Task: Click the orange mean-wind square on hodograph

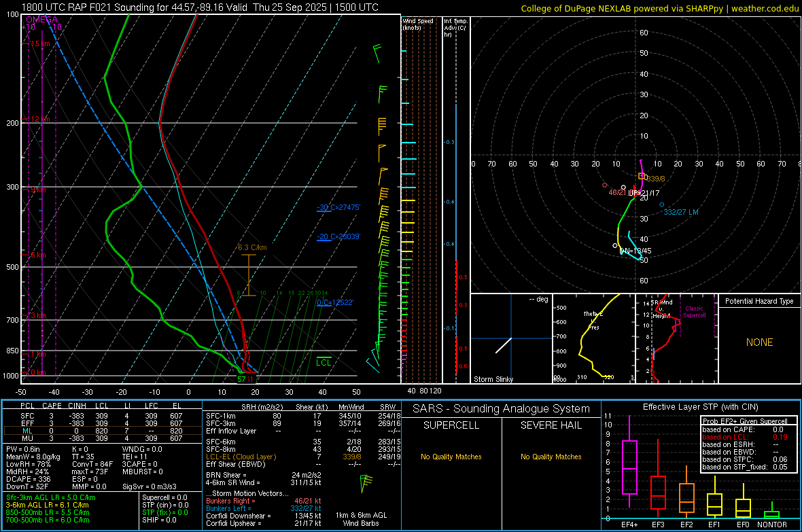Action: pos(642,176)
